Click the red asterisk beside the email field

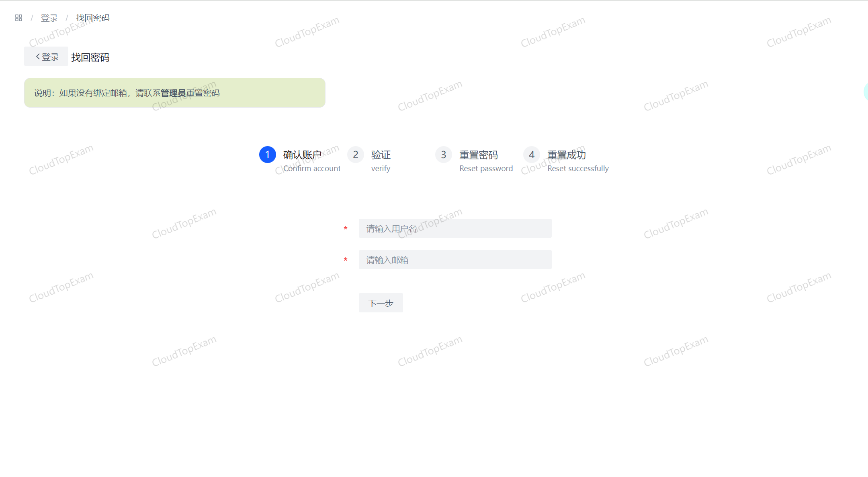pyautogui.click(x=346, y=260)
